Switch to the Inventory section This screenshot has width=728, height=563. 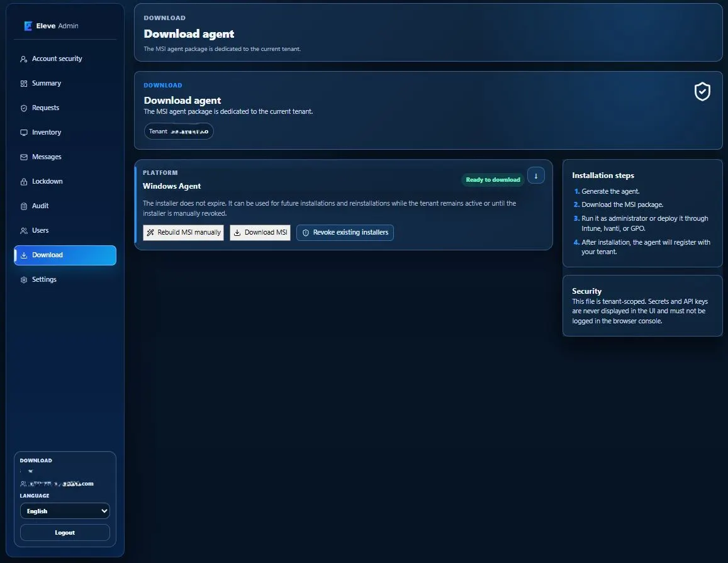pyautogui.click(x=65, y=133)
